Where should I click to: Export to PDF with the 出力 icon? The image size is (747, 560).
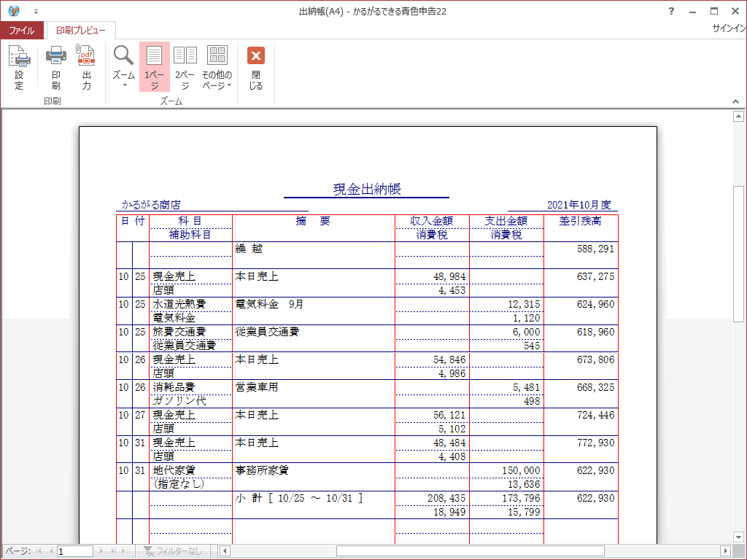click(86, 67)
